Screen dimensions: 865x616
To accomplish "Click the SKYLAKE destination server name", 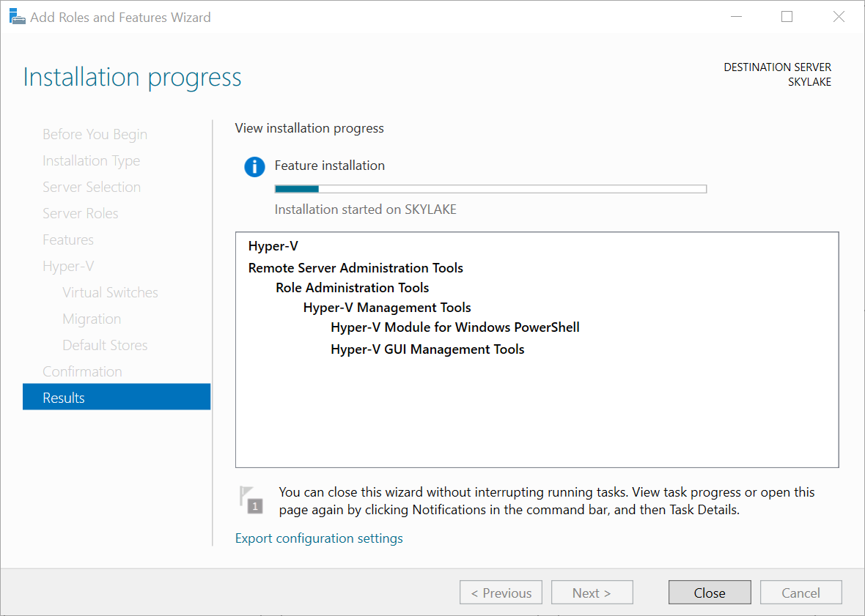I will 809,82.
